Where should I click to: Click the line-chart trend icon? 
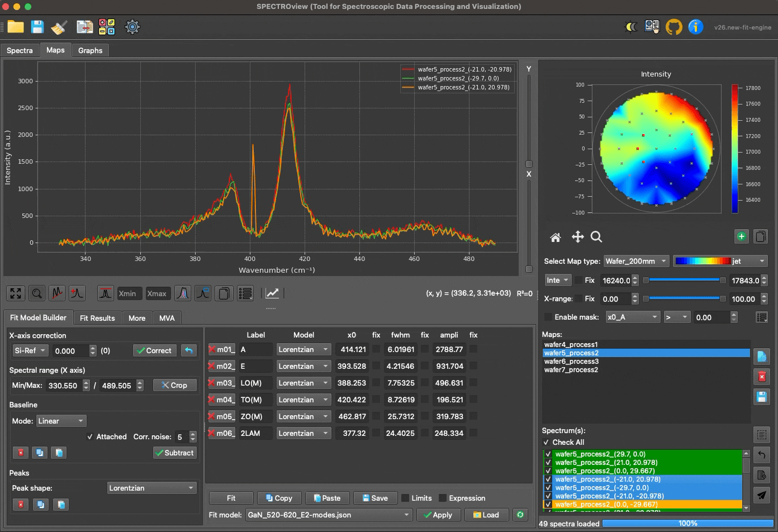click(272, 293)
